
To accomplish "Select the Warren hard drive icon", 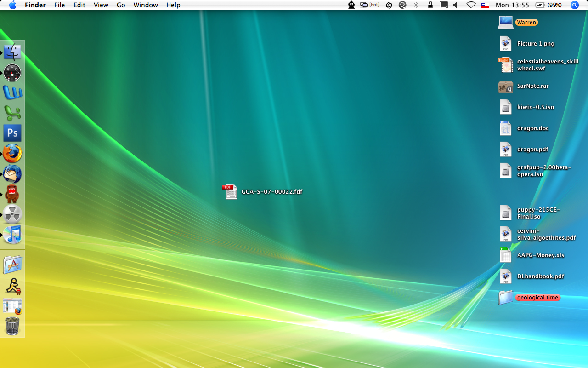I will click(x=506, y=22).
